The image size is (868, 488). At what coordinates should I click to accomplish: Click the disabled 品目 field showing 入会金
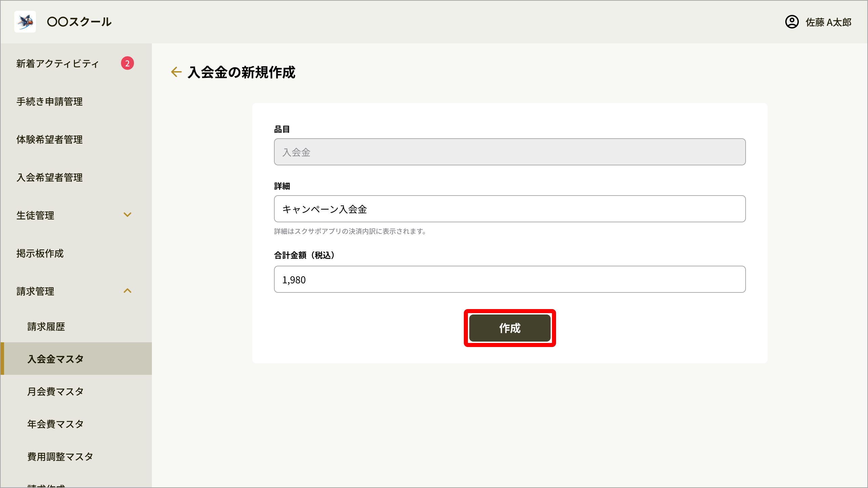(510, 152)
